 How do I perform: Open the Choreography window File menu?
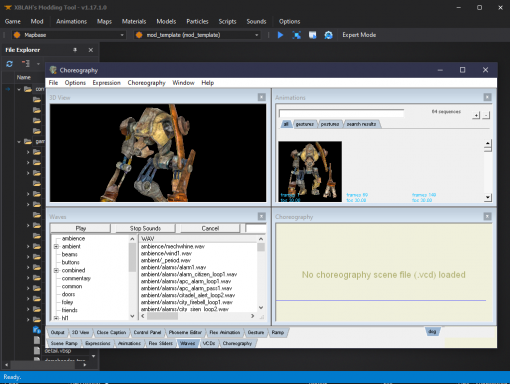tap(53, 83)
